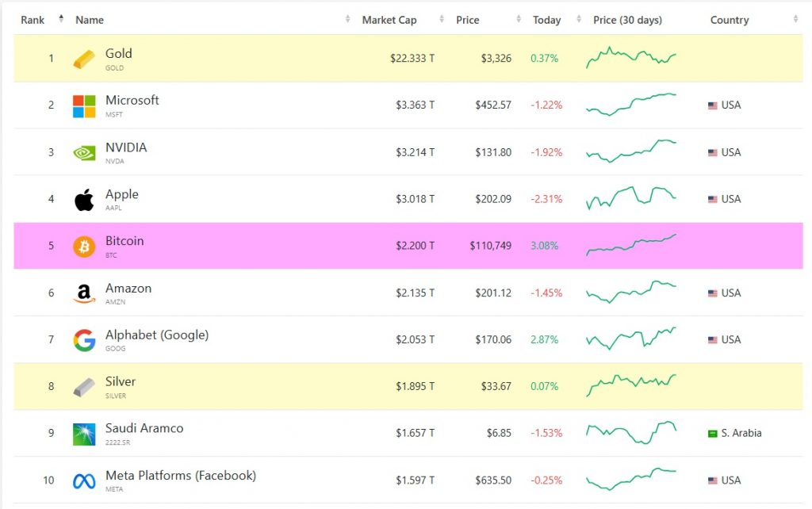Viewport: 812px width, 509px height.
Task: Open the Apple company link
Action: (x=121, y=194)
